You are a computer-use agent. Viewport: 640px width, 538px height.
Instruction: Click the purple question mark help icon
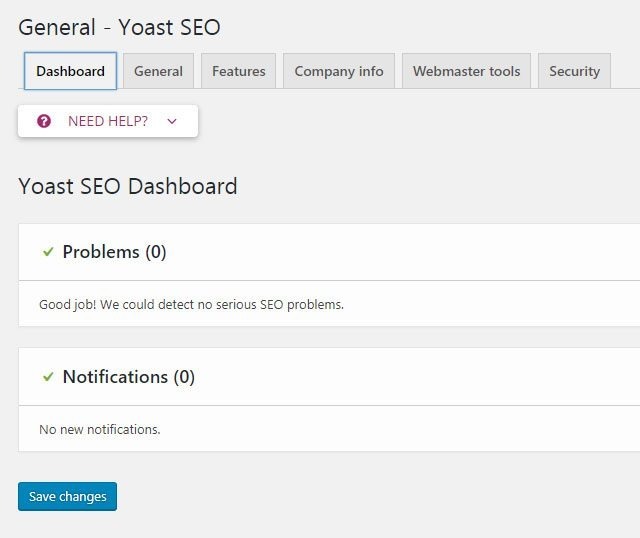point(44,121)
